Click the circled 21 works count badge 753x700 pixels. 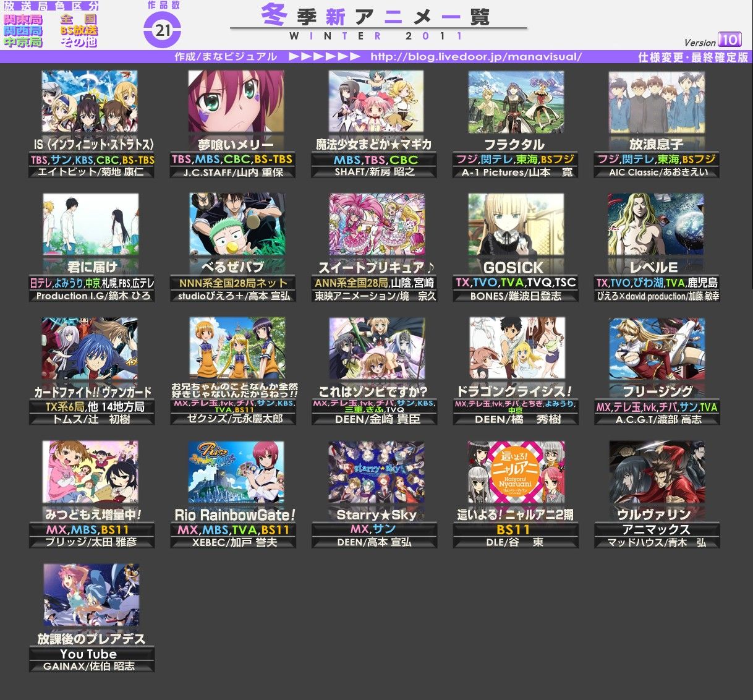click(x=163, y=30)
